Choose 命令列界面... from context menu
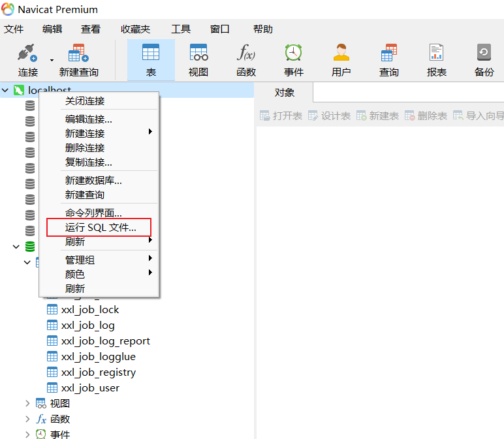This screenshot has height=439, width=504. [x=99, y=213]
